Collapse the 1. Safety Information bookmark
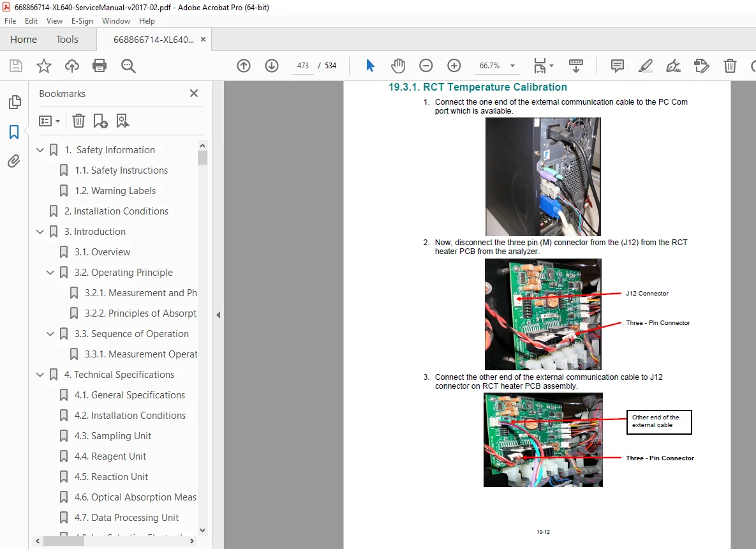Viewport: 756px width, 549px height. (40, 150)
